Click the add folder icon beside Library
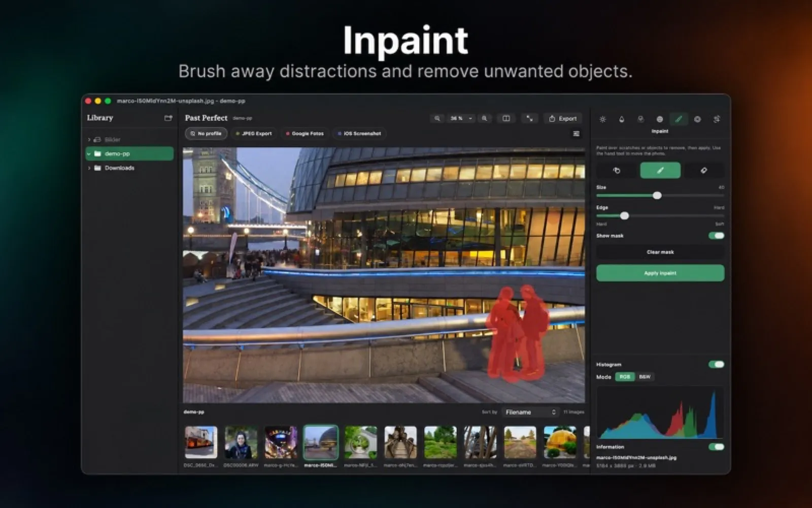The height and width of the screenshot is (508, 812). coord(168,118)
